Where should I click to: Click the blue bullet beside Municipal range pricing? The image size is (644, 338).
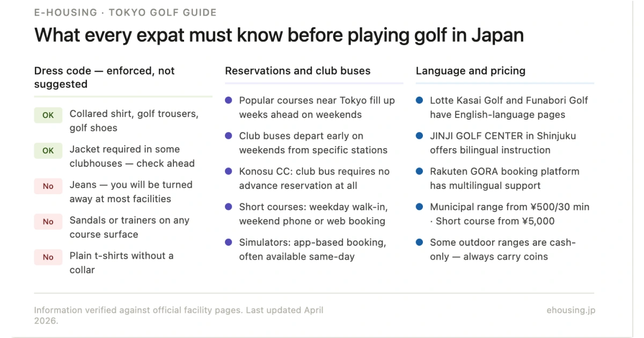pyautogui.click(x=420, y=207)
